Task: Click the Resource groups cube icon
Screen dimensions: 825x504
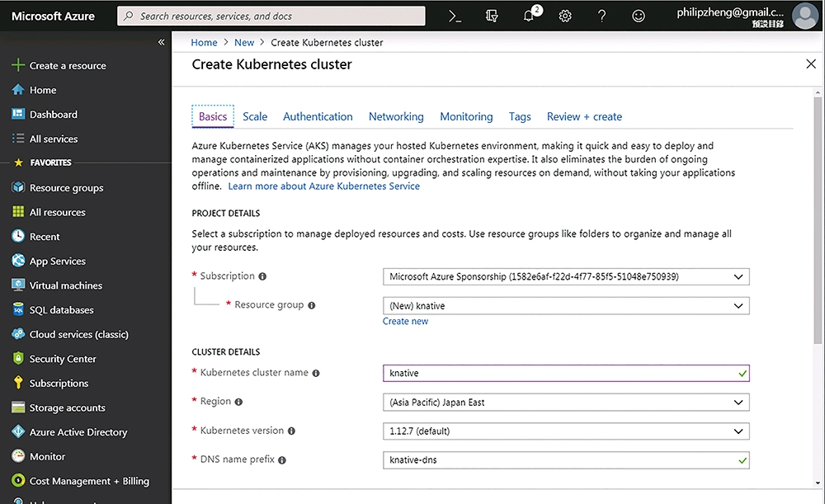Action: coord(18,187)
